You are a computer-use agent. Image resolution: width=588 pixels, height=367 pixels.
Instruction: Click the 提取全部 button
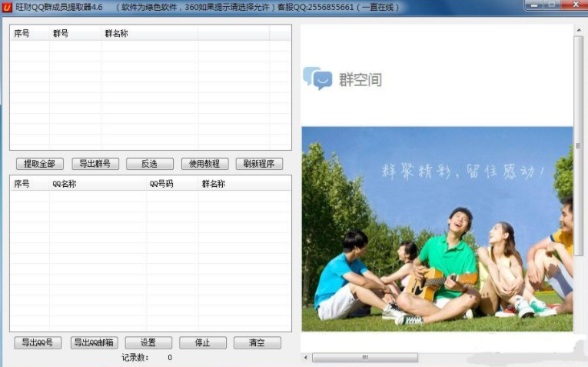pyautogui.click(x=40, y=164)
